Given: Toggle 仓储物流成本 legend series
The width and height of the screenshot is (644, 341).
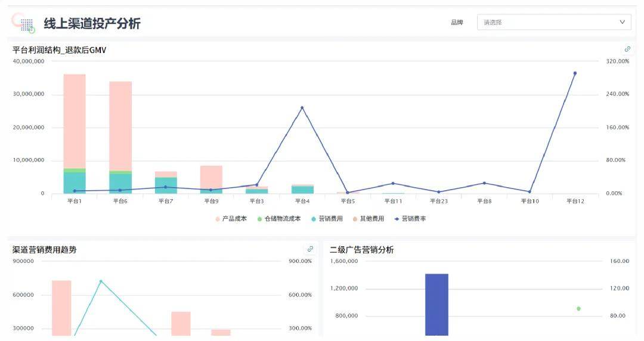Looking at the screenshot, I should [278, 219].
